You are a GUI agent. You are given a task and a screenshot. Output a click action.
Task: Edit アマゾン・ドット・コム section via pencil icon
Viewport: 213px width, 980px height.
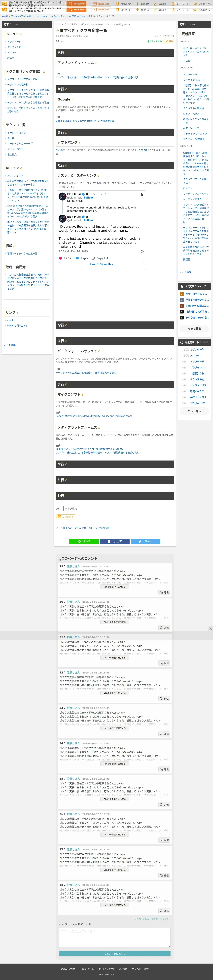[96, 63]
